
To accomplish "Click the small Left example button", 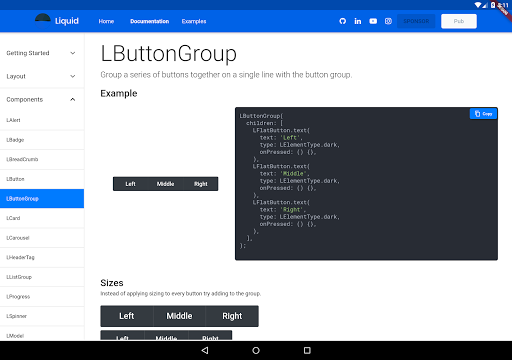I will coord(130,184).
